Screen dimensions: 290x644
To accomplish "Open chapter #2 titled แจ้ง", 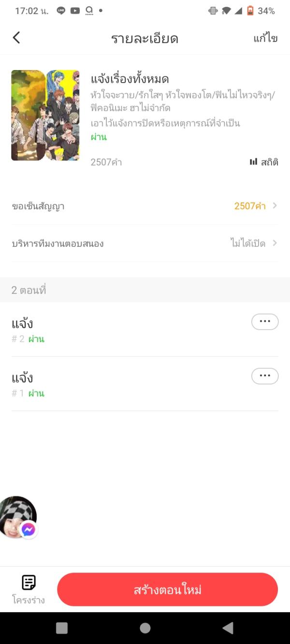I will 23,324.
